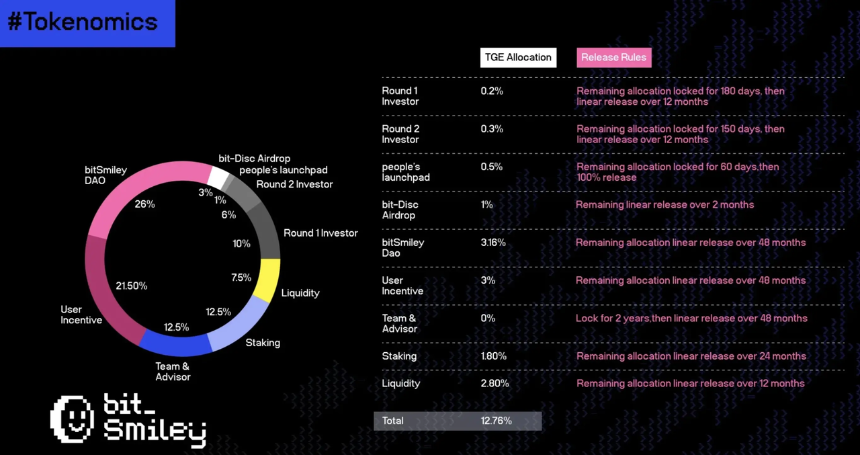Screen dimensions: 860x455
Task: Select the pink bitSmiley DAO donut segment
Action: (137, 187)
